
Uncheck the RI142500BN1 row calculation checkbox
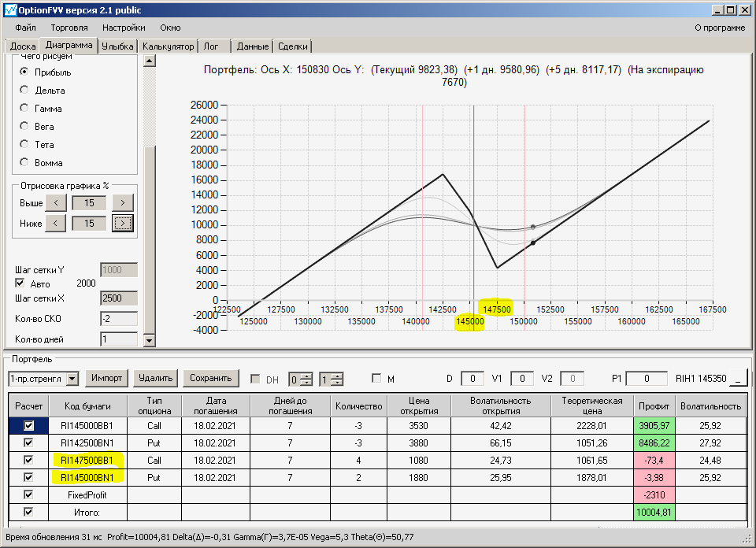pyautogui.click(x=28, y=443)
